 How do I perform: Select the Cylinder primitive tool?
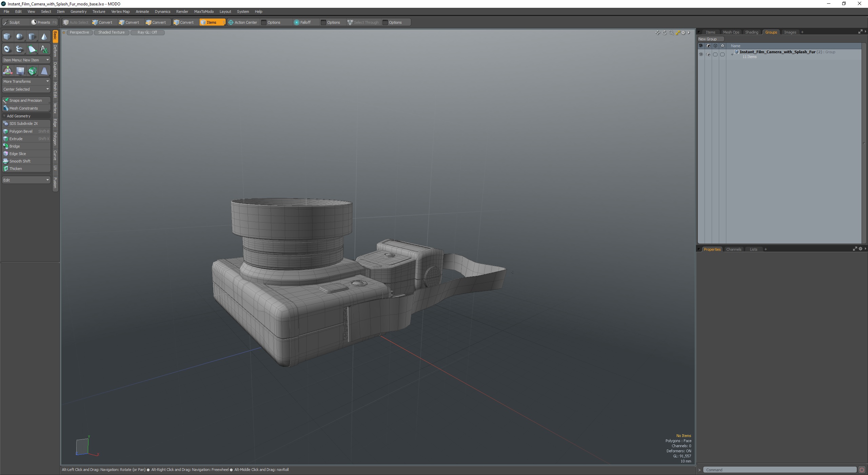pos(32,37)
